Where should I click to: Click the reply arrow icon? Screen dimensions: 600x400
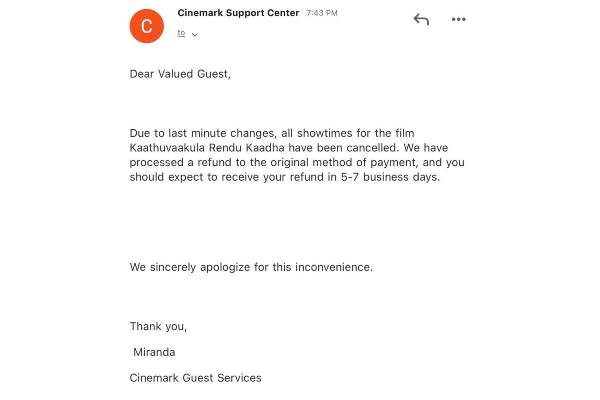421,19
